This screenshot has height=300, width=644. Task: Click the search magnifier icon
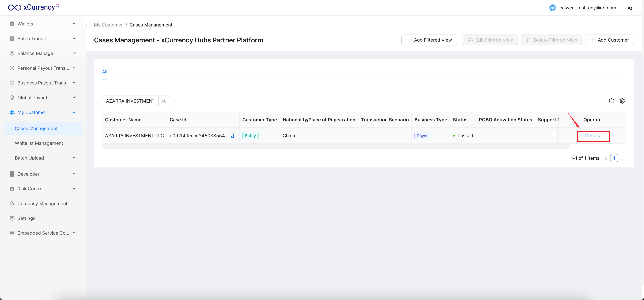(x=164, y=101)
